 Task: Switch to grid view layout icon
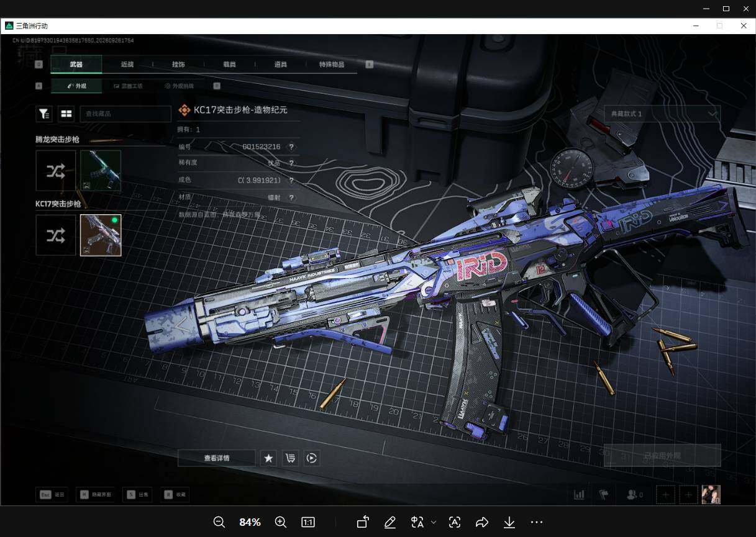tap(66, 114)
